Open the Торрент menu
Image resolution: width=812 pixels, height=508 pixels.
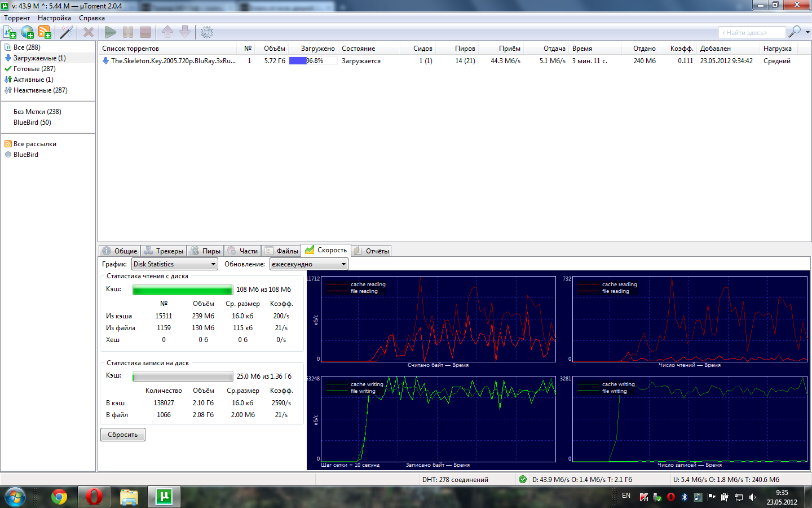point(17,18)
